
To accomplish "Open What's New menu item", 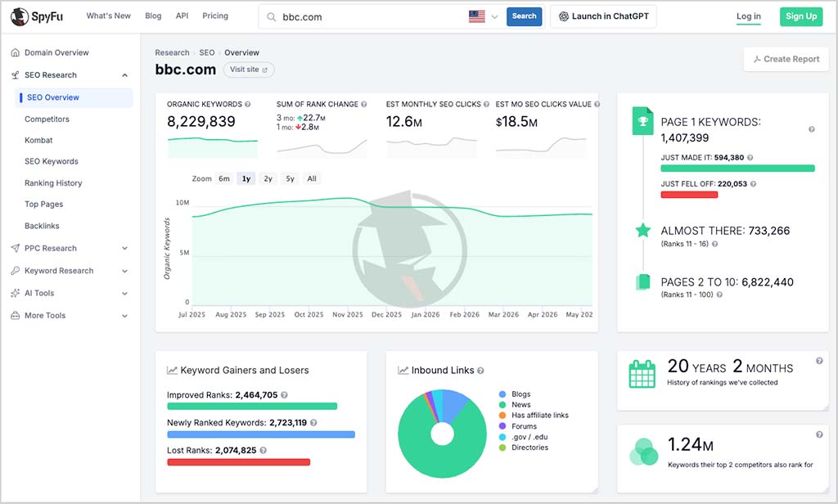I will point(109,16).
